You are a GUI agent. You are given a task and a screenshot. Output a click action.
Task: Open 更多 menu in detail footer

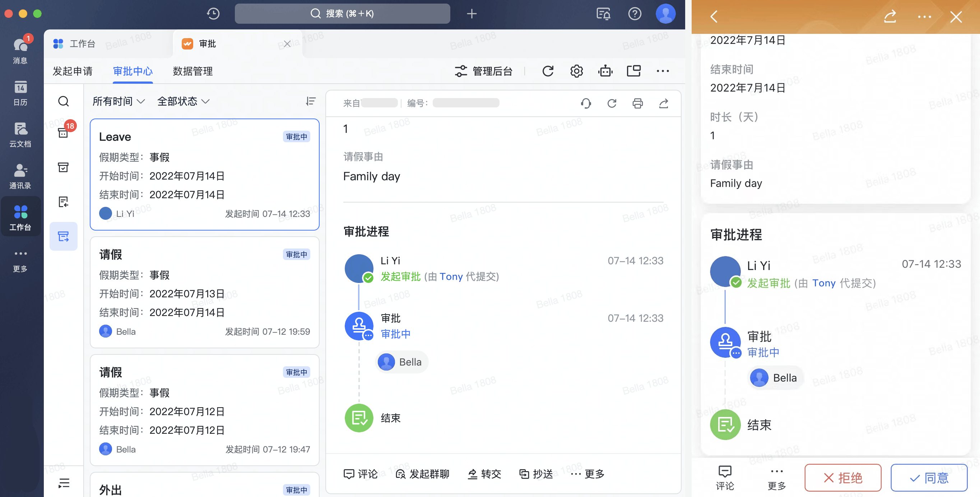[587, 474]
